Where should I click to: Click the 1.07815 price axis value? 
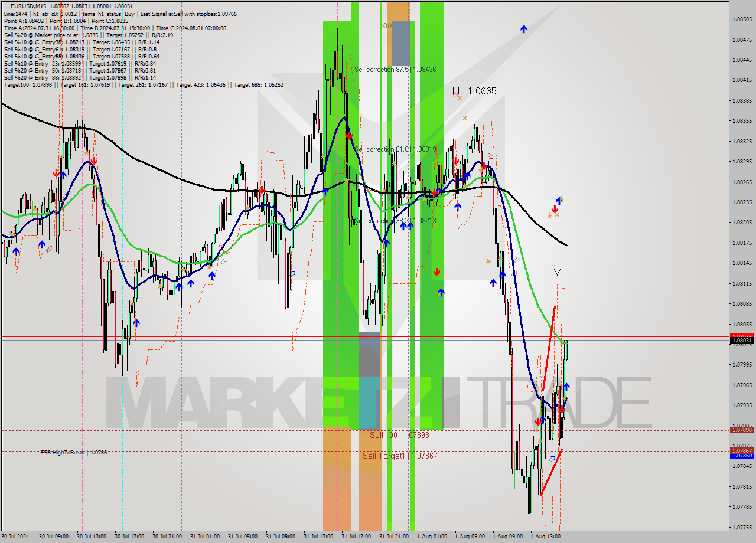(742, 487)
